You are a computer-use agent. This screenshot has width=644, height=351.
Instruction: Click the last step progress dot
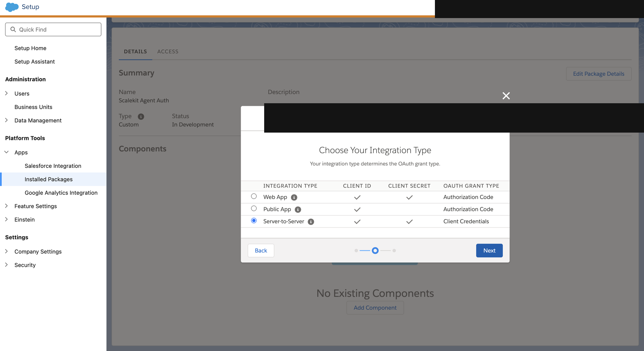pos(394,251)
